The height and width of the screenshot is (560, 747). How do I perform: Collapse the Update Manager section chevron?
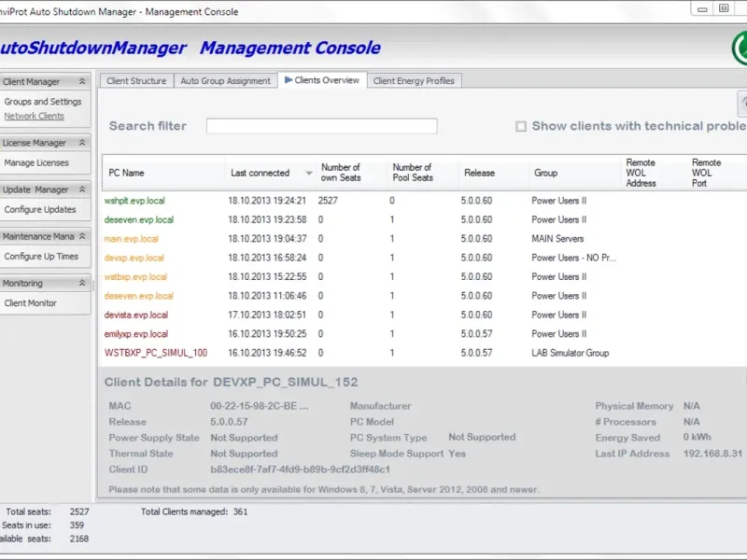pyautogui.click(x=82, y=189)
